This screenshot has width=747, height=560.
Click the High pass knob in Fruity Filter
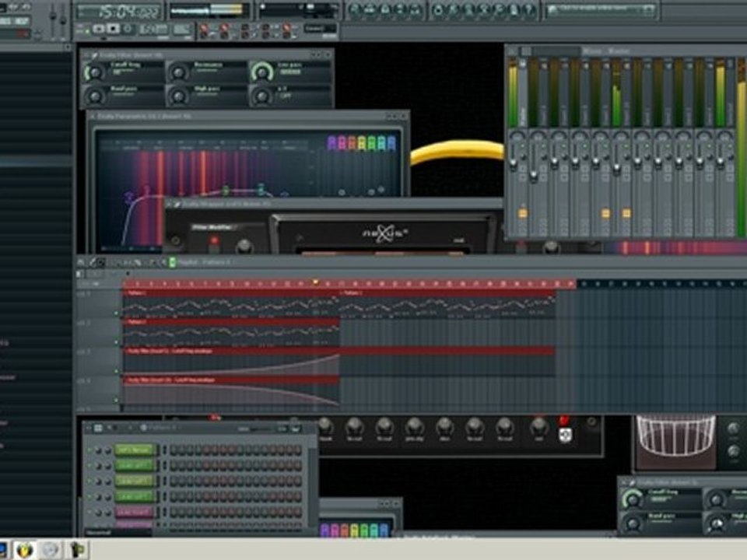pos(179,96)
